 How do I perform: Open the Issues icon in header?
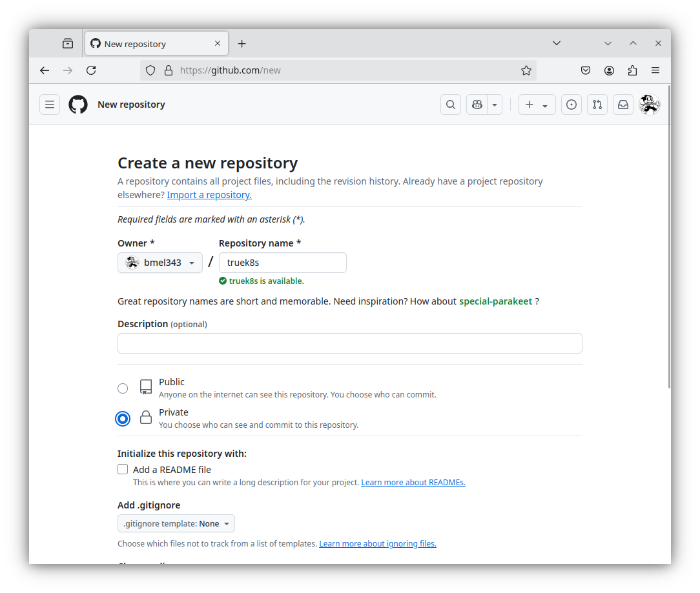click(571, 105)
